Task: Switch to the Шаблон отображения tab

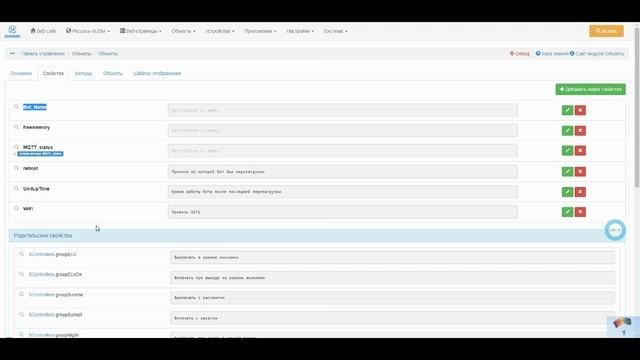Action: tap(157, 73)
